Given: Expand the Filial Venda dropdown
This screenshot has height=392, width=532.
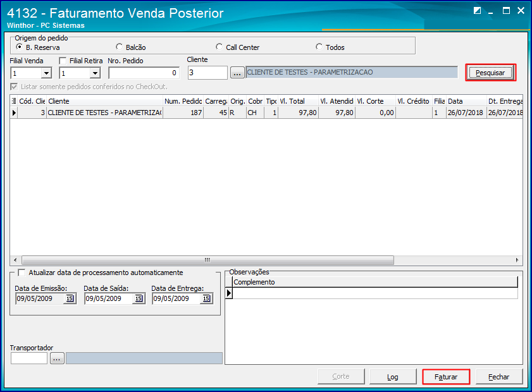Looking at the screenshot, I should 46,73.
